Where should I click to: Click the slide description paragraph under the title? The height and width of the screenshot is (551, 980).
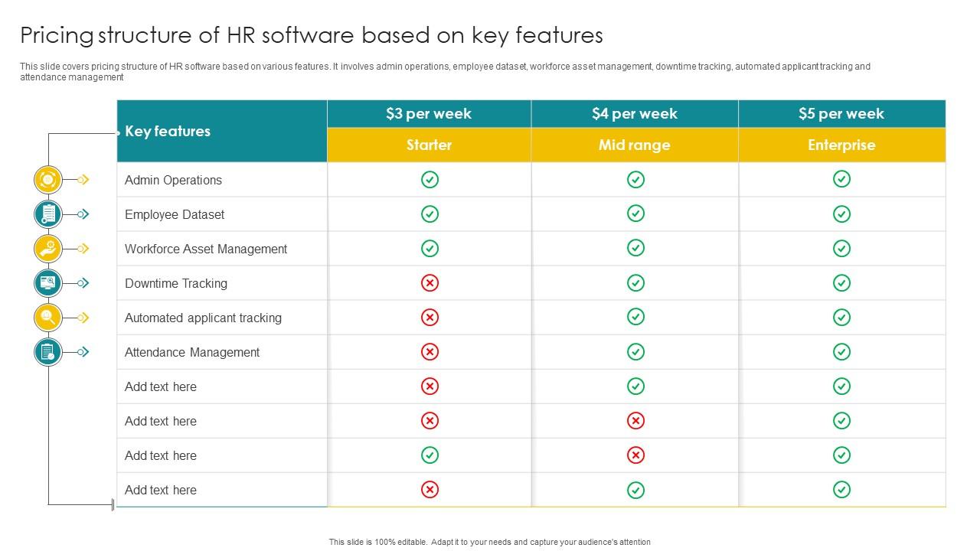pyautogui.click(x=445, y=72)
